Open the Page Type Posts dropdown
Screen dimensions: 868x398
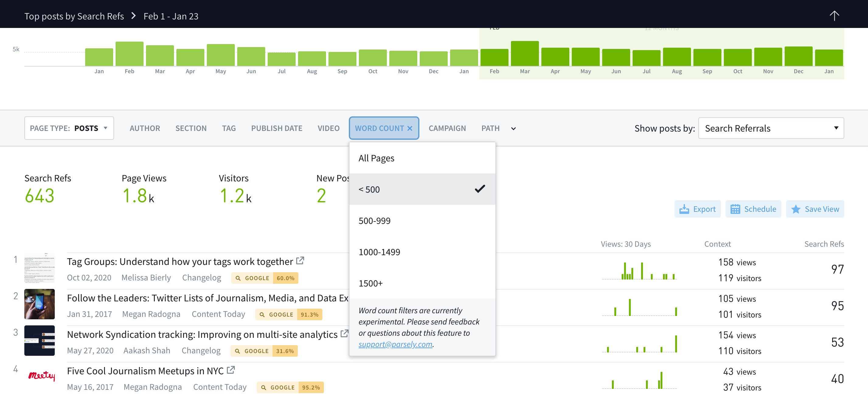(x=69, y=128)
